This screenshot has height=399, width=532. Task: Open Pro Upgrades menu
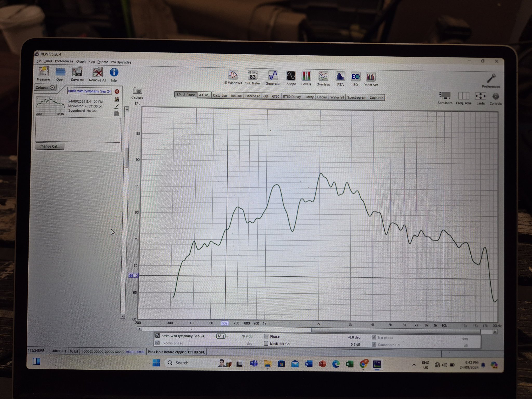click(x=121, y=62)
